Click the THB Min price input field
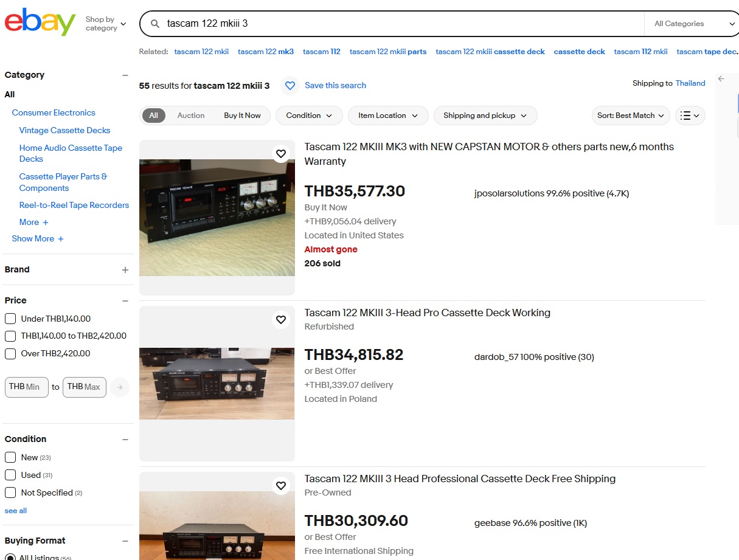 point(26,387)
